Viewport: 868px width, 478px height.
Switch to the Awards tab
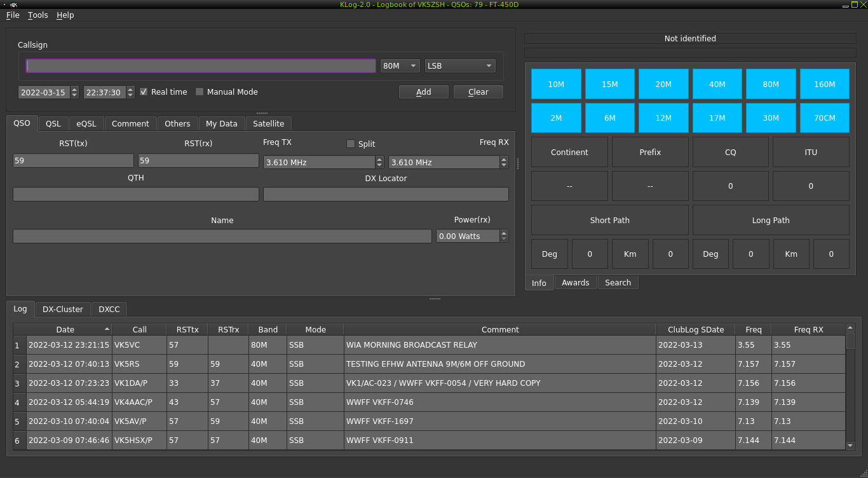tap(576, 283)
